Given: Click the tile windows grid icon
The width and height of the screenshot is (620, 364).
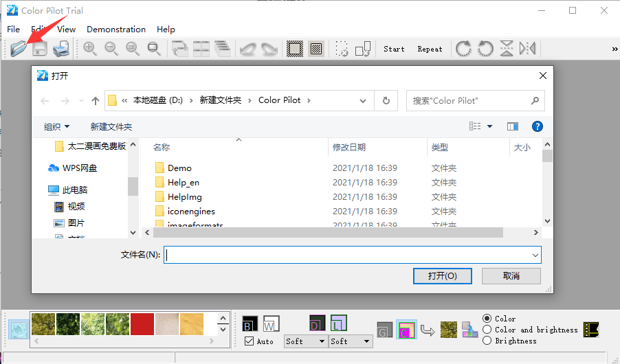Looking at the screenshot, I should [x=201, y=49].
